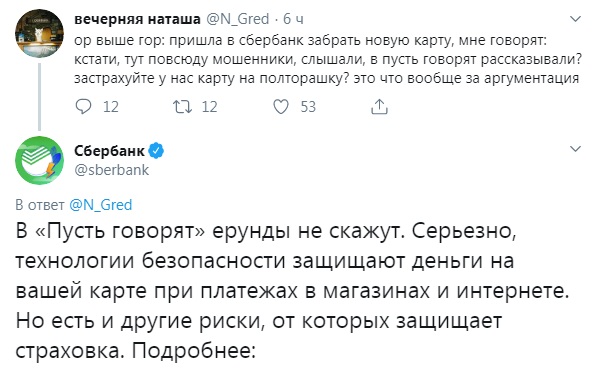Click the retweet count 12
This screenshot has width=596, height=387.
(209, 107)
